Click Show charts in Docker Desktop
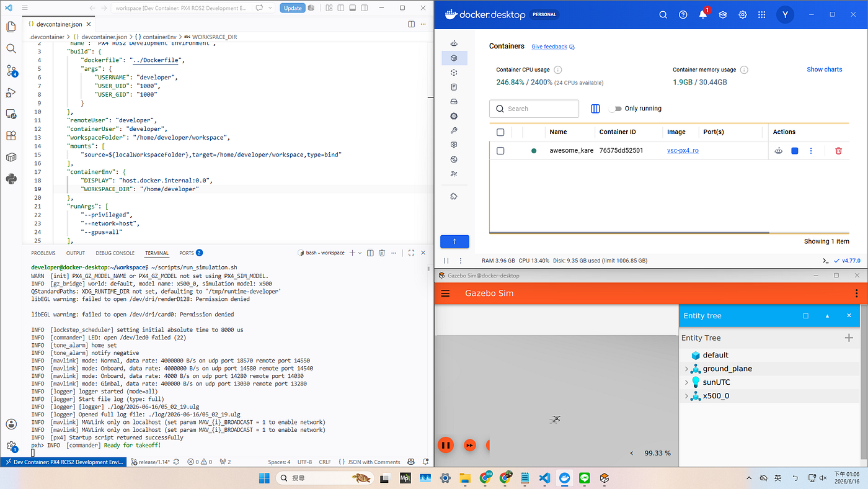Viewport: 868px width, 489px height. [x=824, y=70]
